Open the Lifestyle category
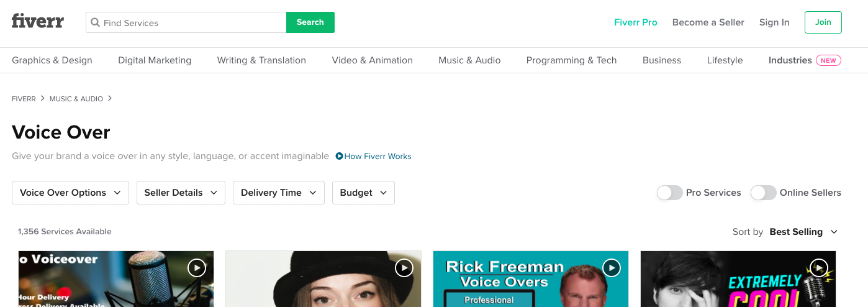 pos(725,60)
